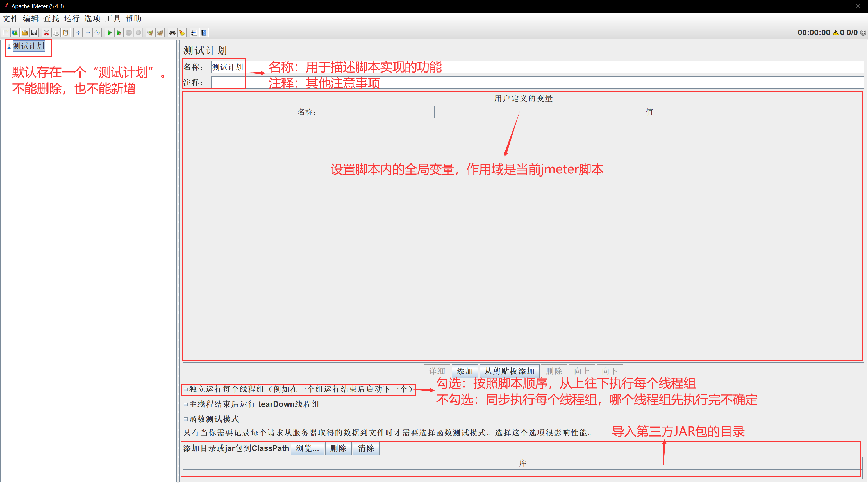Click the Function Helper list icon
Image resolution: width=868 pixels, height=483 pixels.
[x=194, y=33]
